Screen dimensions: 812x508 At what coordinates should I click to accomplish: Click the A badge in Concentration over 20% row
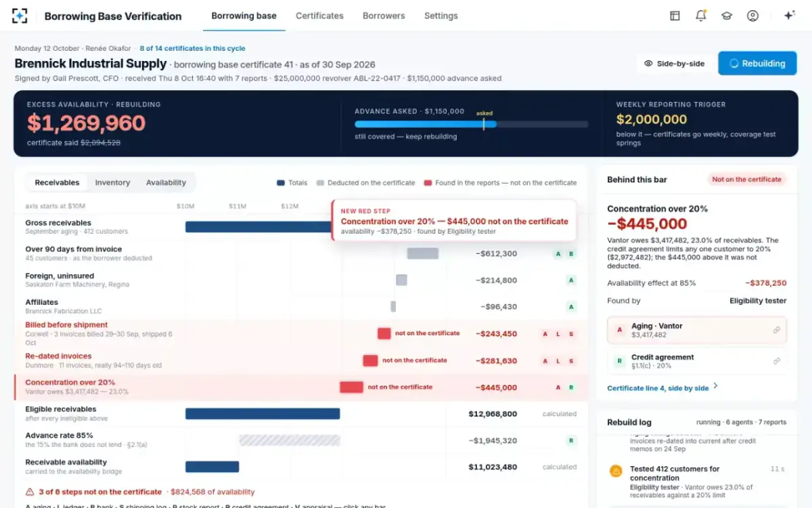[x=558, y=387]
